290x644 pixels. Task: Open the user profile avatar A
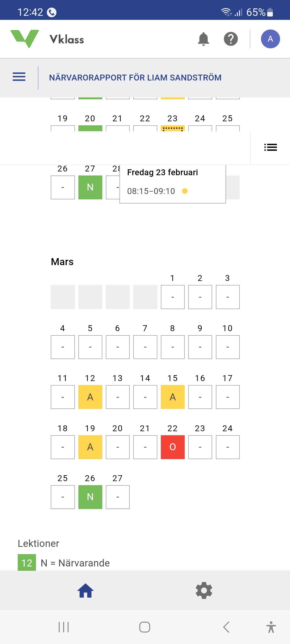point(270,39)
